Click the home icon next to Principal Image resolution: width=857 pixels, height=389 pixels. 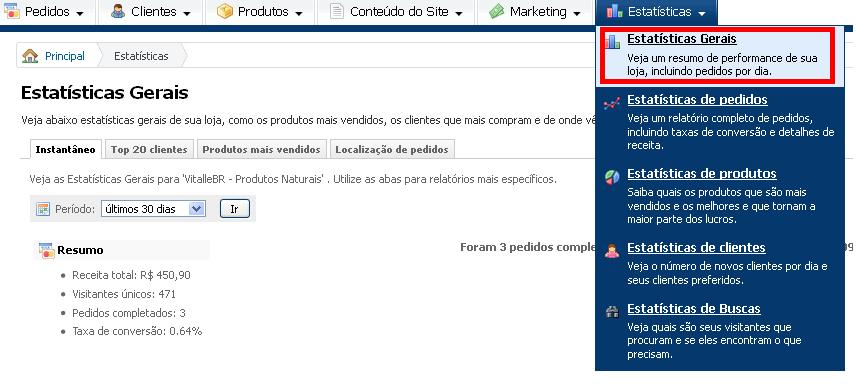coord(30,56)
